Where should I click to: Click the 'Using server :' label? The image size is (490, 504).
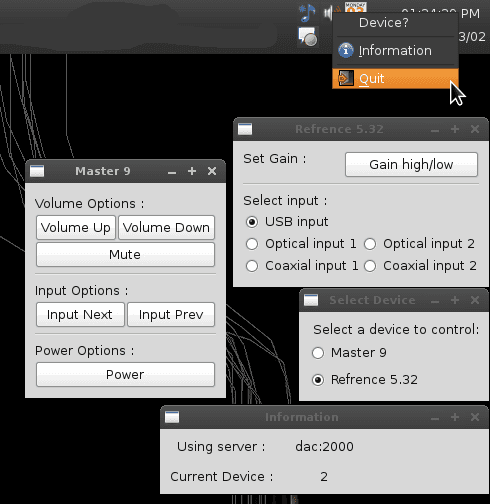tap(221, 447)
